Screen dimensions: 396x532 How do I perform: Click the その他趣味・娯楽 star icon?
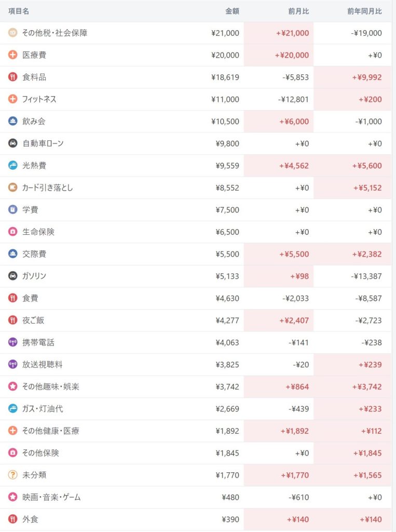(x=13, y=387)
